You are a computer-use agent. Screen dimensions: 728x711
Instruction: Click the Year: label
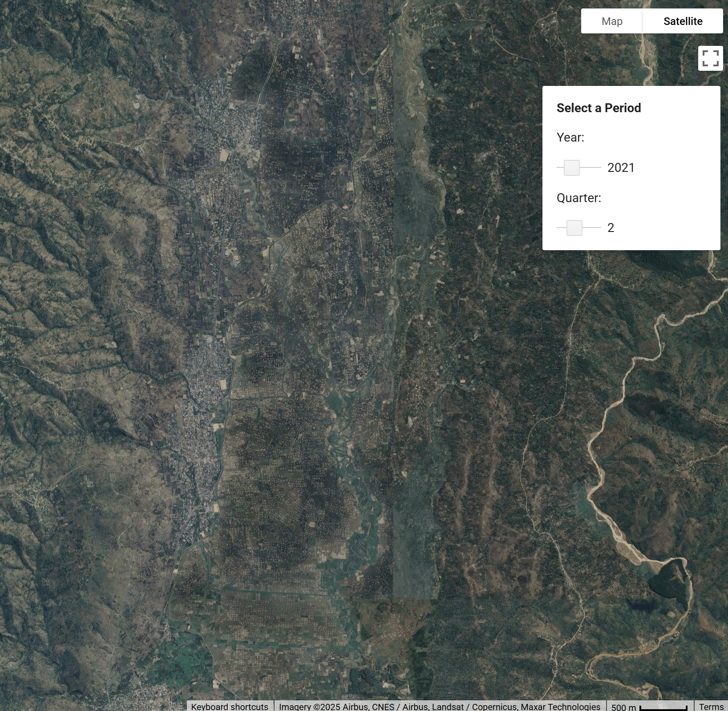tap(570, 138)
